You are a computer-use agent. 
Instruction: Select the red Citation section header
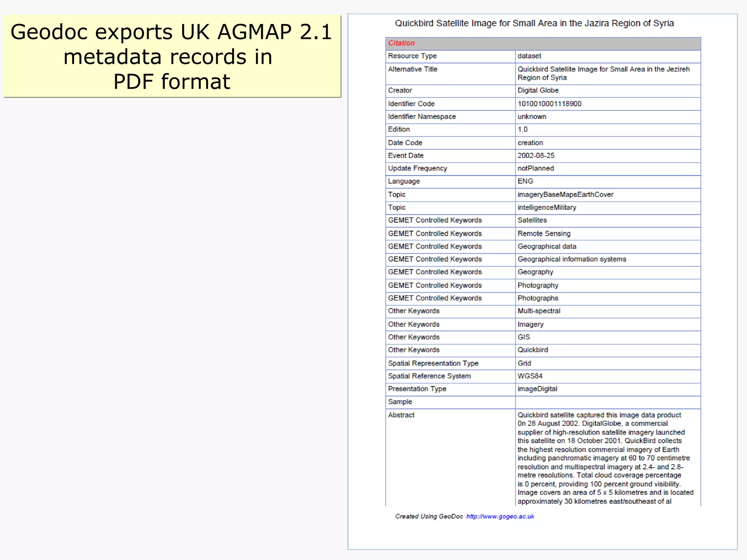point(401,43)
